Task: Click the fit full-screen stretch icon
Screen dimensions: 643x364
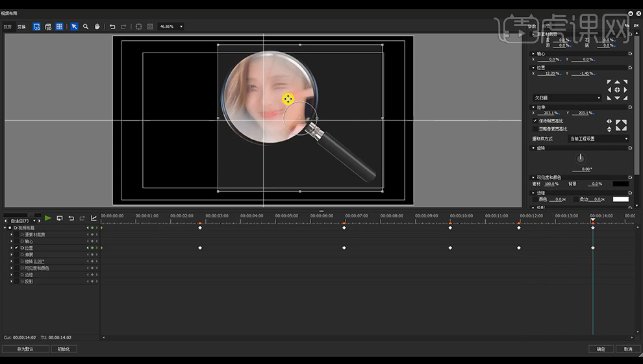Action: tap(621, 125)
